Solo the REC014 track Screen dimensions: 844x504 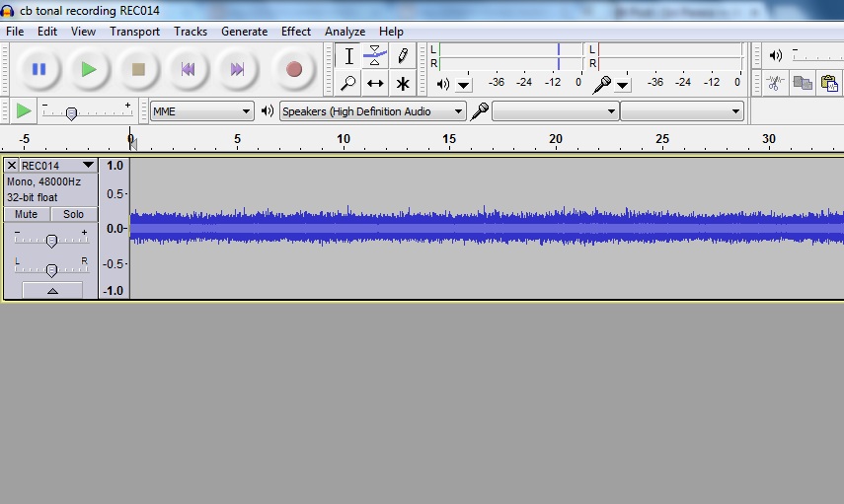(74, 214)
